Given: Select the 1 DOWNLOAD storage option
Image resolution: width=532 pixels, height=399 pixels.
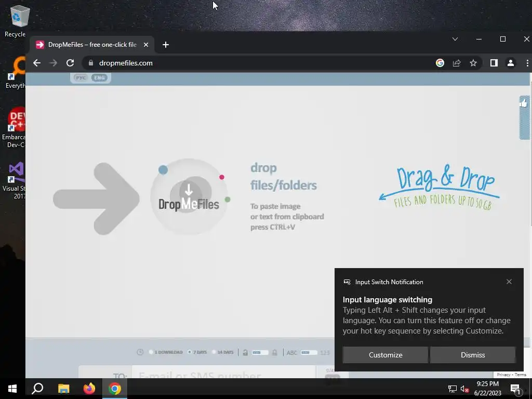Looking at the screenshot, I should [x=166, y=352].
